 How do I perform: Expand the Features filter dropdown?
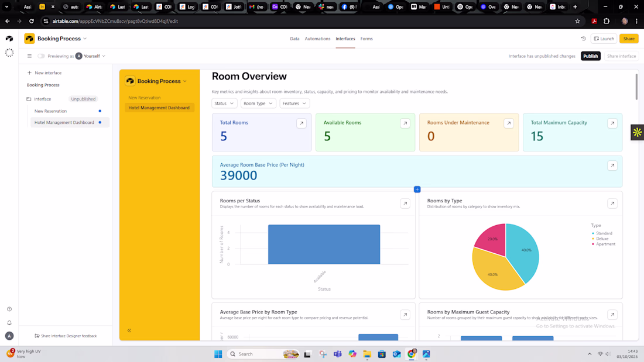point(294,104)
